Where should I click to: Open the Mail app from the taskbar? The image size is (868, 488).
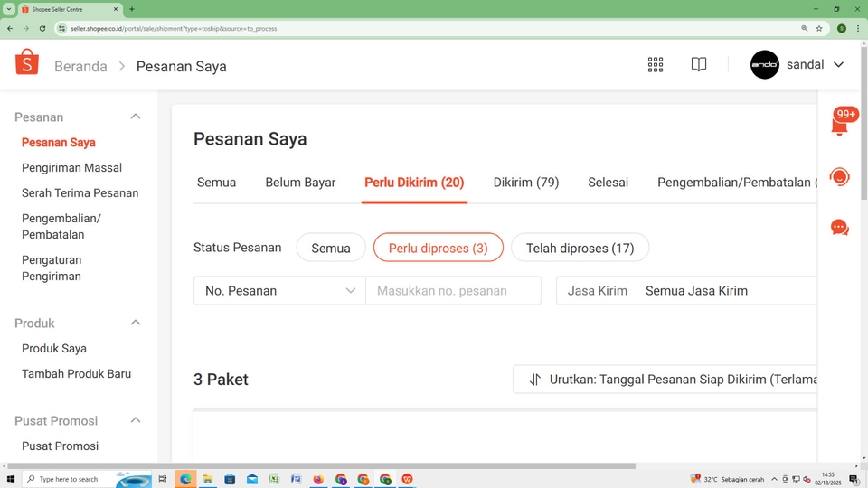[252, 479]
